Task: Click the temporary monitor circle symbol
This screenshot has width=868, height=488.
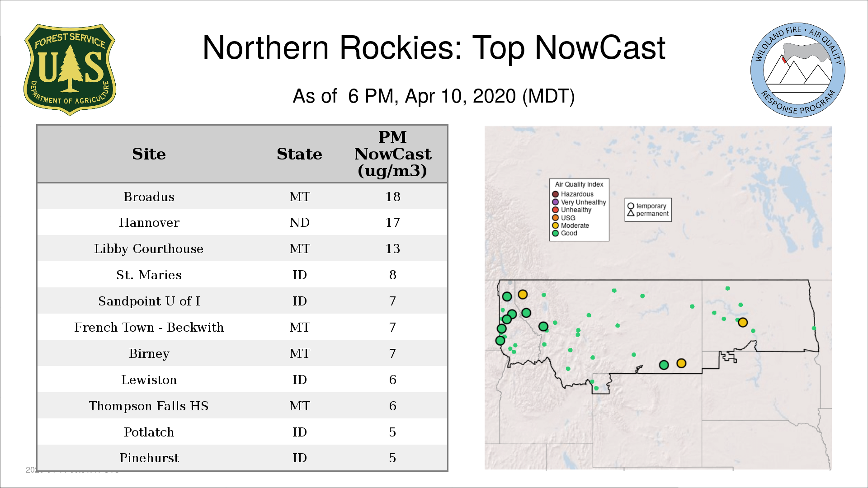Action: 631,206
